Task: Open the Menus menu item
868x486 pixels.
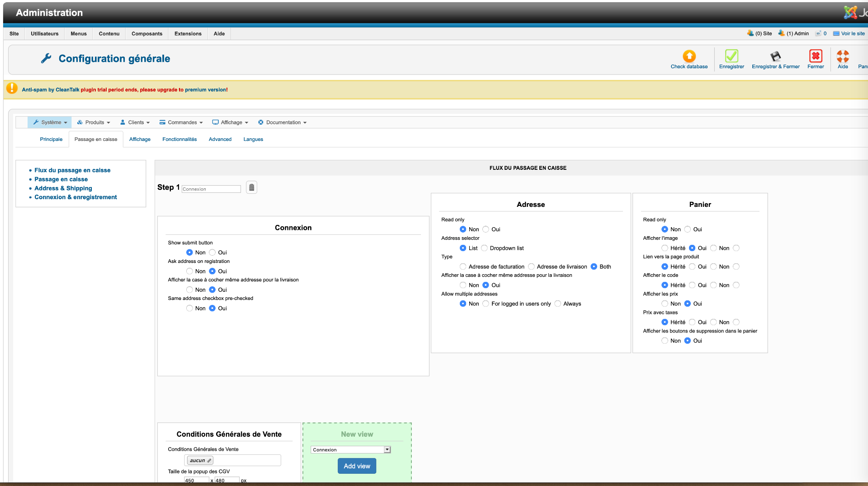Action: pyautogui.click(x=79, y=33)
